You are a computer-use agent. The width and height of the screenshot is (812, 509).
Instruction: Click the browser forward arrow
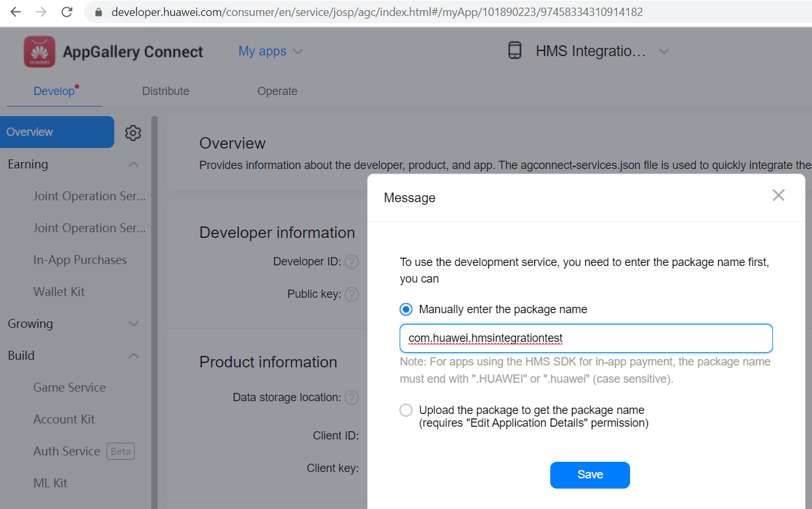click(x=41, y=12)
